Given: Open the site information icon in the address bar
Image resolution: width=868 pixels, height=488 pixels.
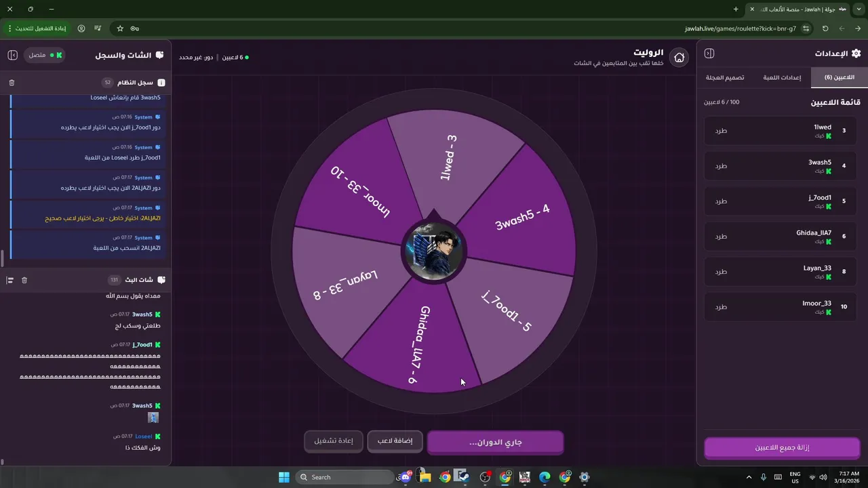Looking at the screenshot, I should pos(806,28).
